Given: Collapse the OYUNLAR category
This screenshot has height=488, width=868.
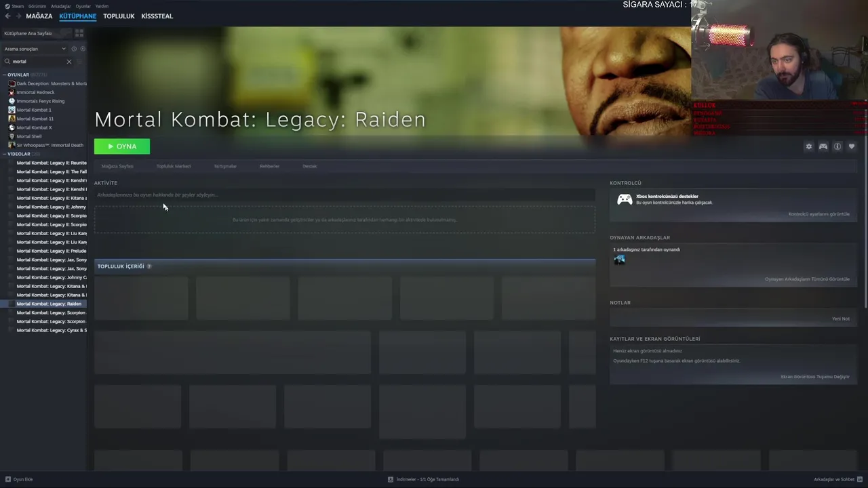Looking at the screenshot, I should point(18,75).
